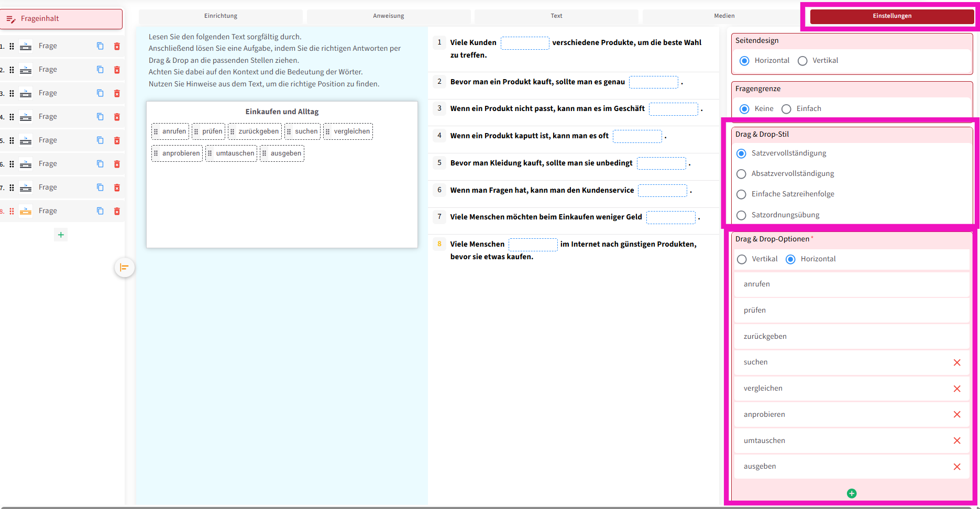
Task: Choose Einfach for Fragengrenze
Action: coord(786,109)
